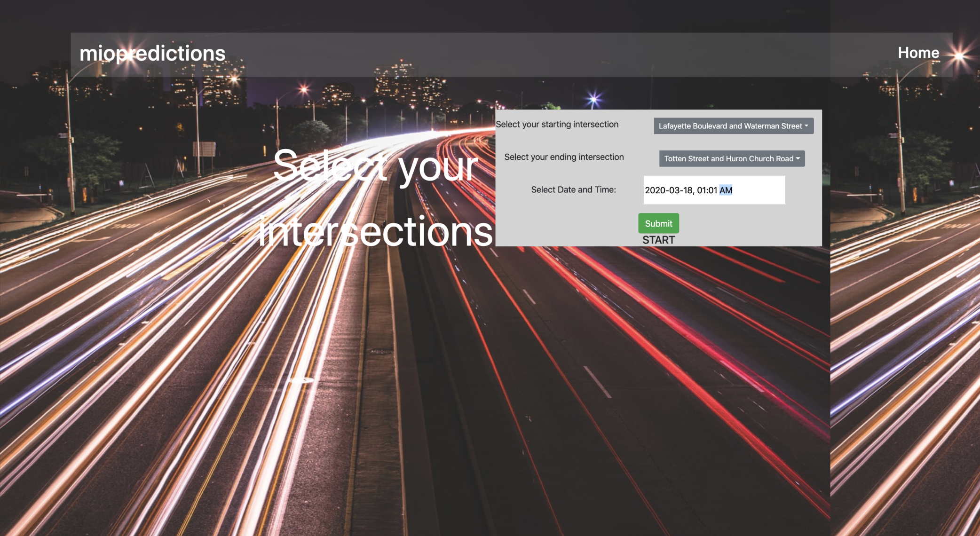Select the hour segment of the time
Viewport: 980px width, 536px height.
coord(702,190)
